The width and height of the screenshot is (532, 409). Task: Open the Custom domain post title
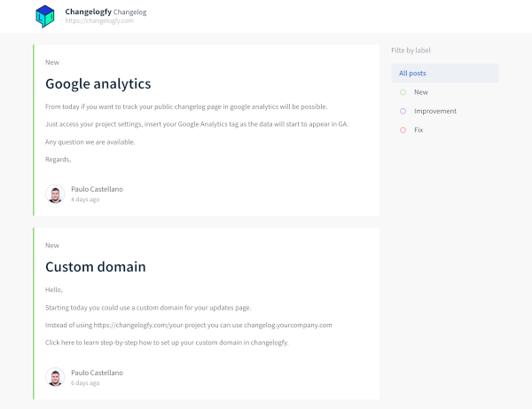[x=96, y=267]
